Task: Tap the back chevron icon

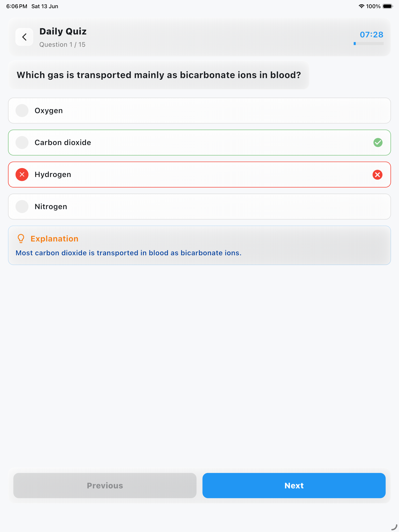Action: tap(24, 37)
